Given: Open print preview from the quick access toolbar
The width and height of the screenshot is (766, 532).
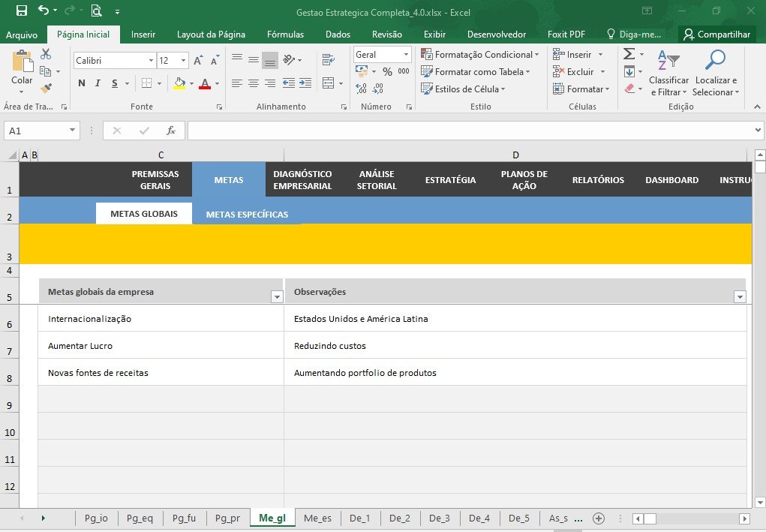Looking at the screenshot, I should point(96,11).
